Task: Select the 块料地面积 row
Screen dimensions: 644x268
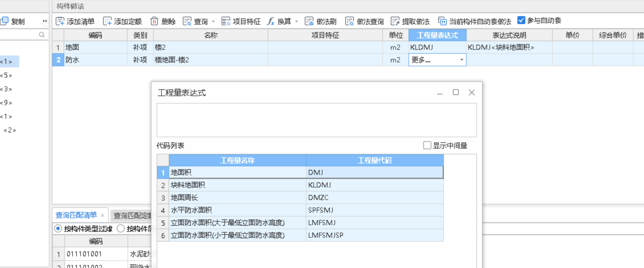Action: point(300,185)
